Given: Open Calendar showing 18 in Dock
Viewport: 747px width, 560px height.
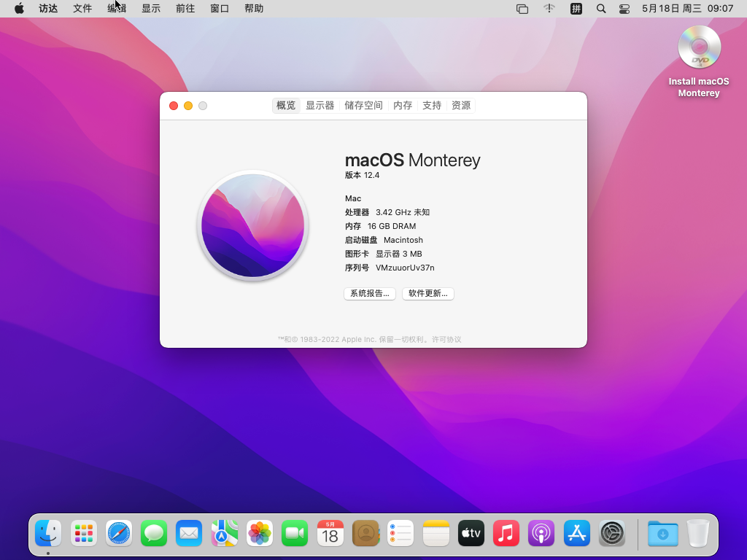Looking at the screenshot, I should [x=330, y=533].
